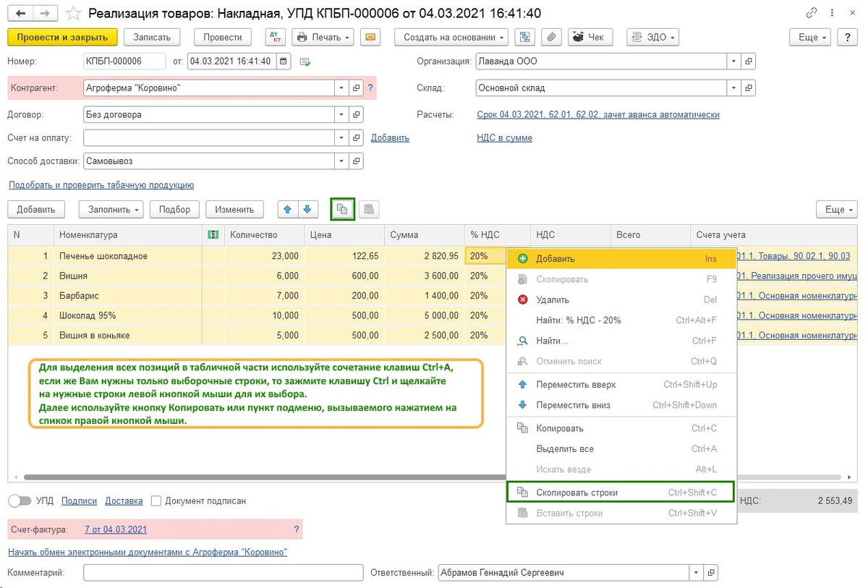Add document to favorites with star icon
The image size is (868, 588).
pos(73,13)
